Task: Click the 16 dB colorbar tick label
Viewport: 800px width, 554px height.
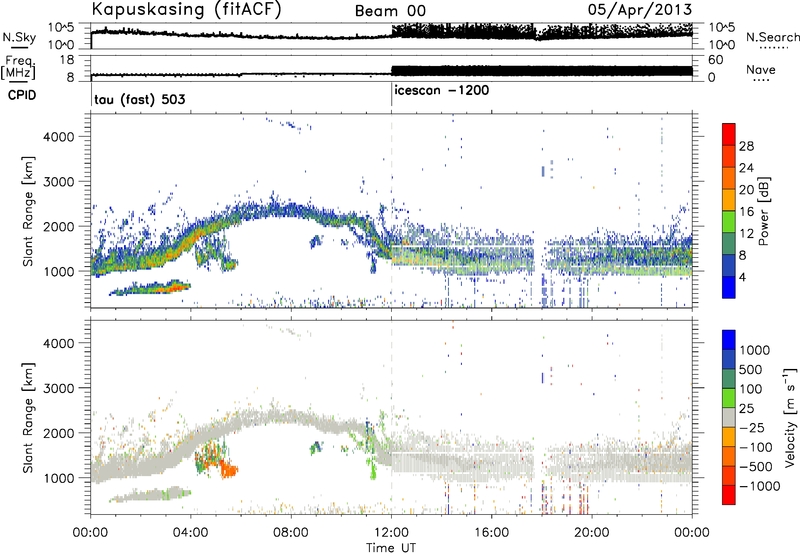Action: pyautogui.click(x=746, y=212)
